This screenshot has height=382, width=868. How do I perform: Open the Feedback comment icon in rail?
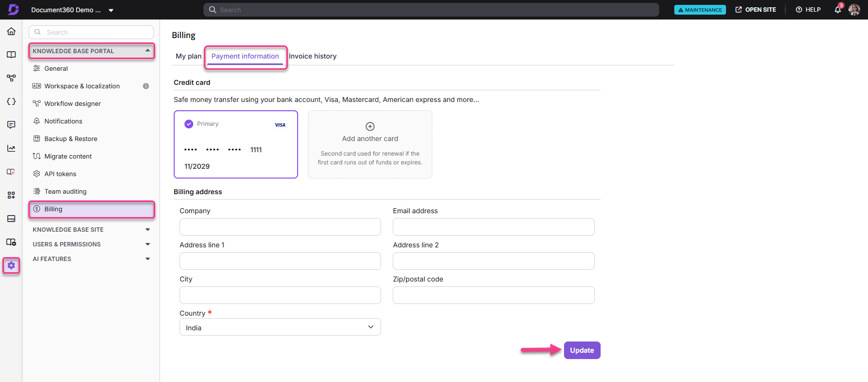click(11, 125)
